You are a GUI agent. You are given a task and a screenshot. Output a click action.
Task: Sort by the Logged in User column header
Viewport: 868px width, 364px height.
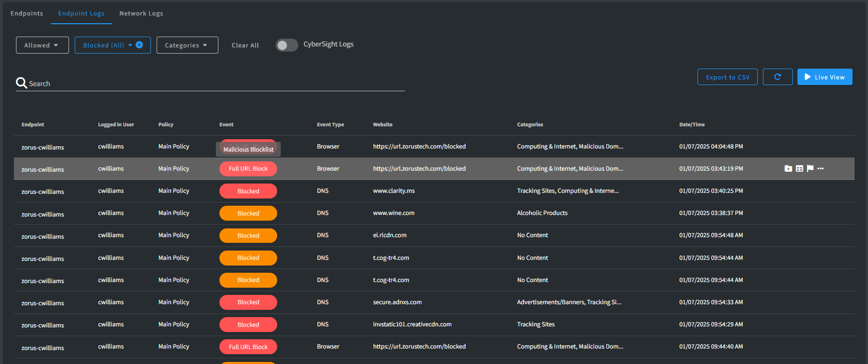tap(116, 124)
